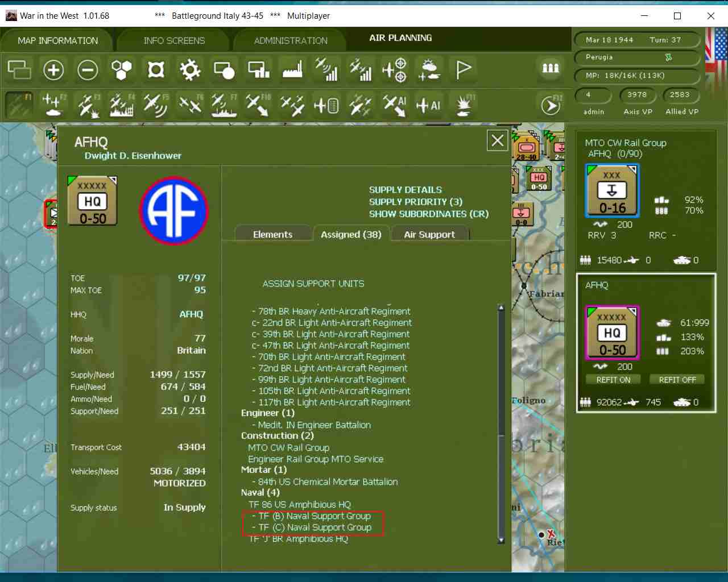The height and width of the screenshot is (582, 728).
Task: Click the hexagon grid toolbar icon
Action: coord(122,70)
